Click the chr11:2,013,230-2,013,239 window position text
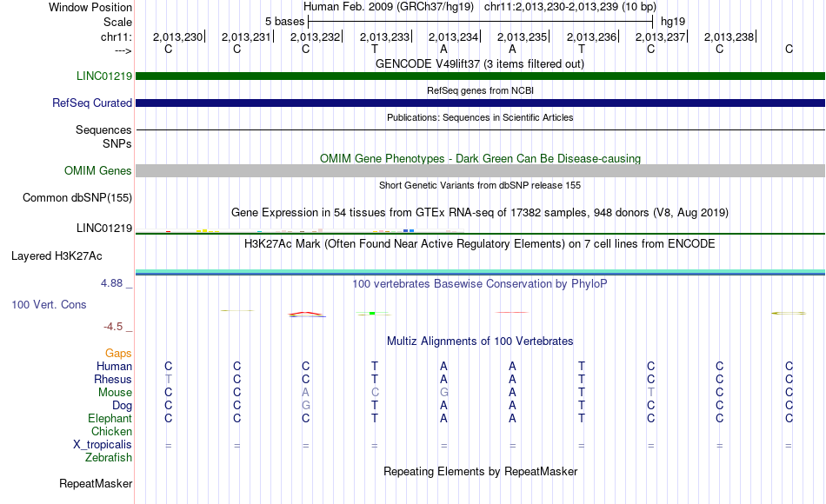Viewport: 826px width, 504px height. [570, 7]
